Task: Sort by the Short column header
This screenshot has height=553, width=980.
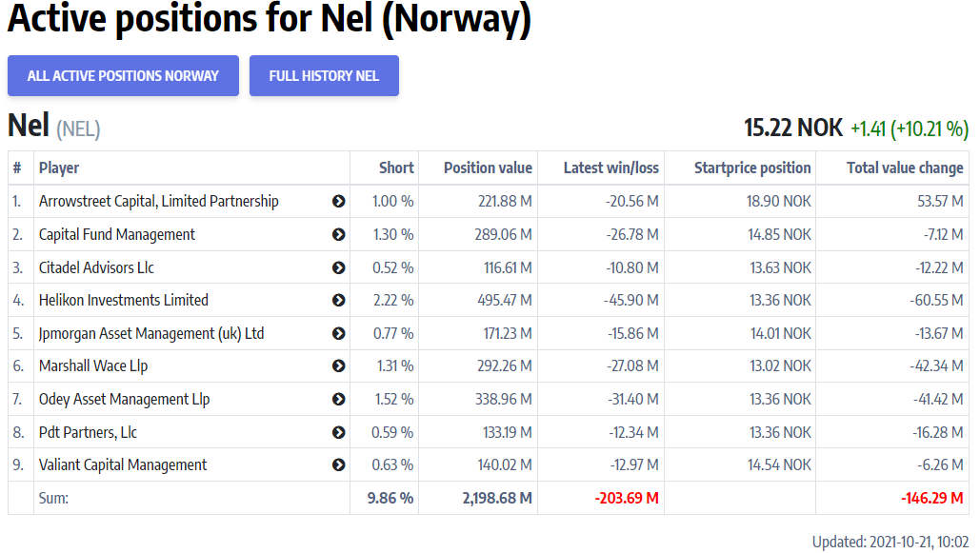Action: point(397,168)
